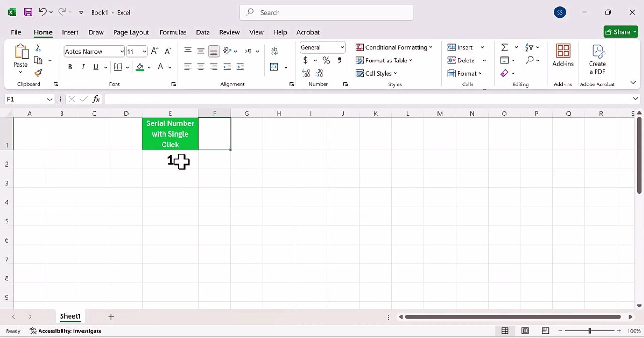Adjust the zoom slider handle

coord(589,331)
